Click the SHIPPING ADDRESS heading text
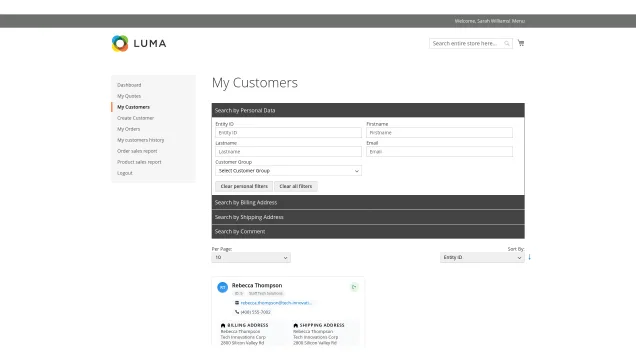The image size is (640, 360). tap(322, 325)
